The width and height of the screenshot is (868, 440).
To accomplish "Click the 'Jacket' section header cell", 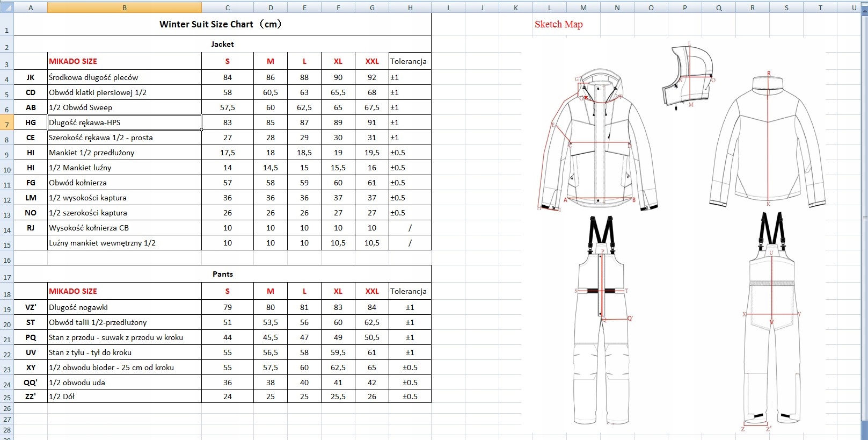I will pos(222,44).
